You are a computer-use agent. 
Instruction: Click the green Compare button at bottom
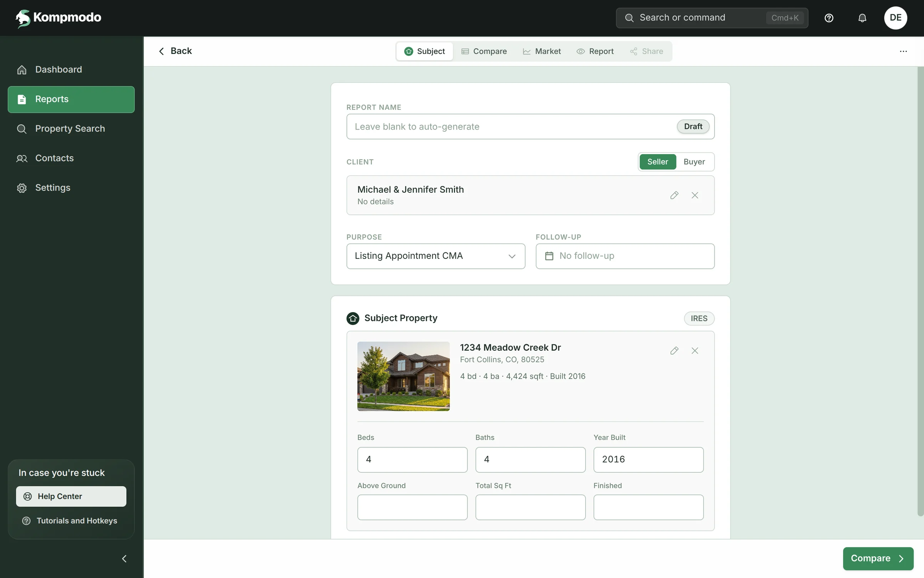coord(878,558)
